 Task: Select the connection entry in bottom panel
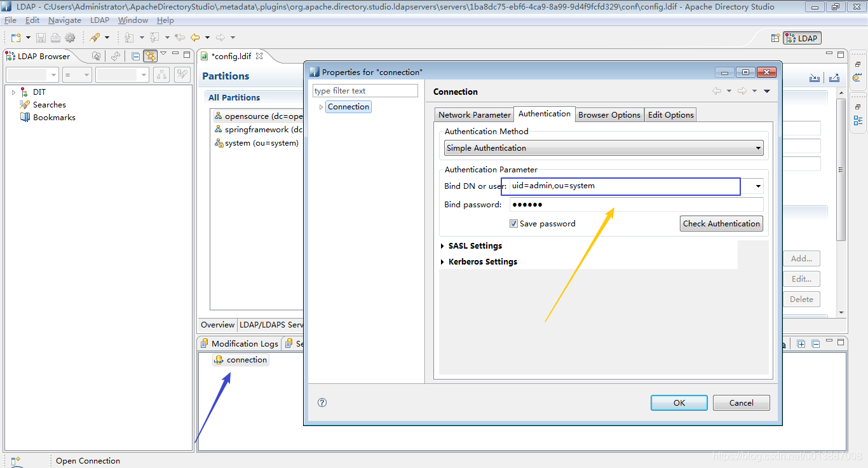click(x=241, y=360)
